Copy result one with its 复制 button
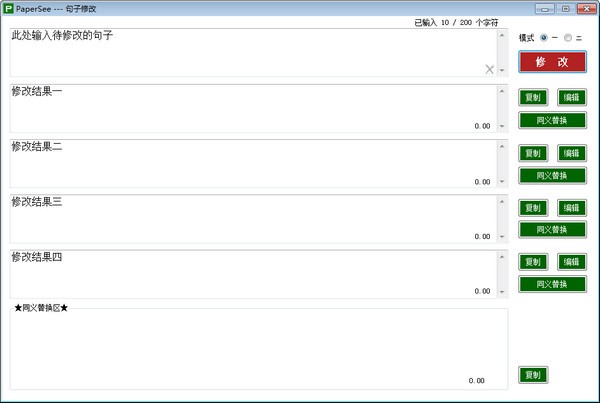600x403 pixels. pyautogui.click(x=533, y=98)
